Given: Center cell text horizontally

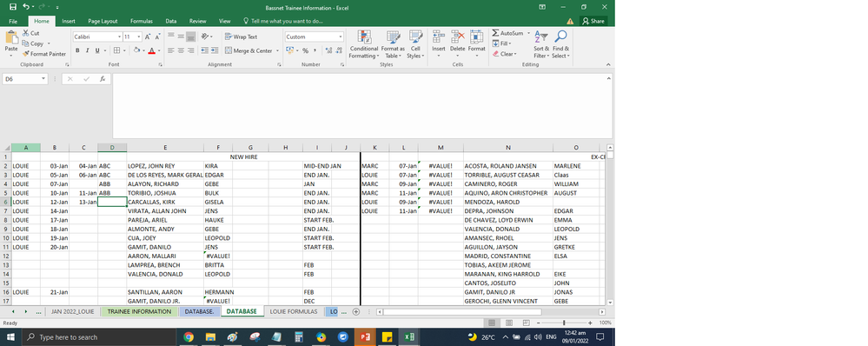Looking at the screenshot, I should tap(181, 50).
